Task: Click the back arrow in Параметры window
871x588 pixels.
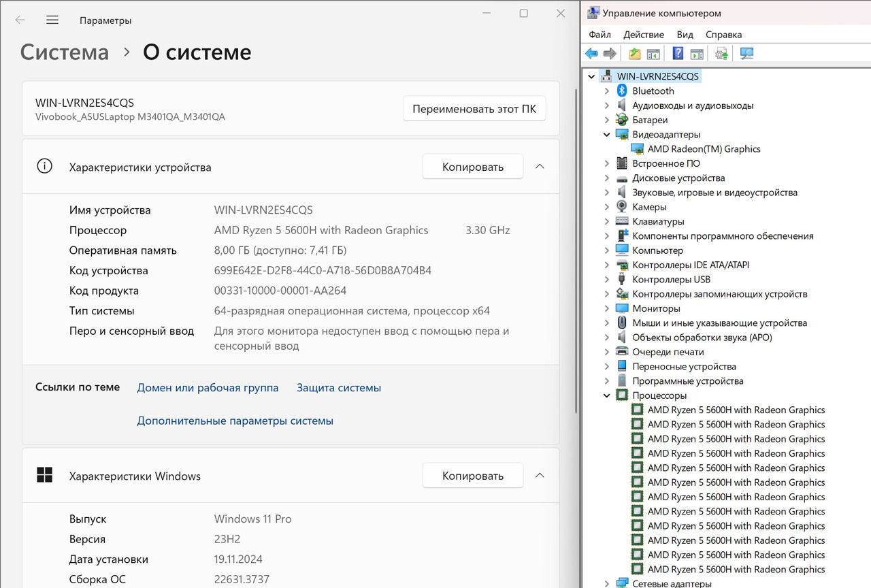Action: (x=20, y=20)
